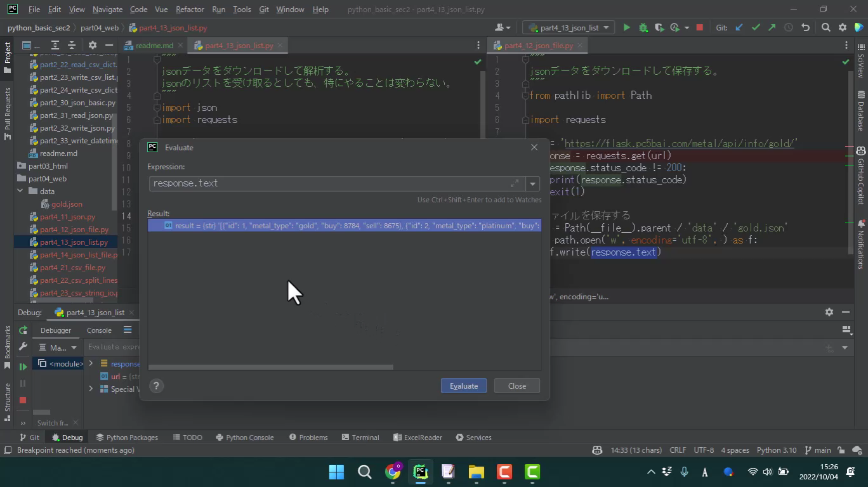Switch to the Console tab in debug panel
This screenshot has height=487, width=868.
click(x=99, y=330)
